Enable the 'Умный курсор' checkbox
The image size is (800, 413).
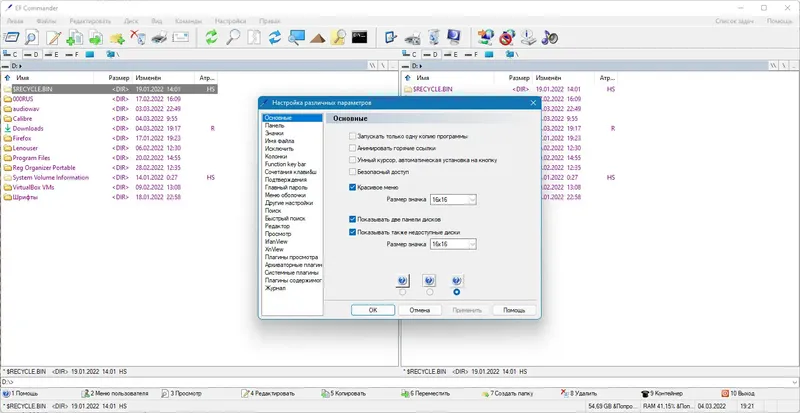coord(352,160)
